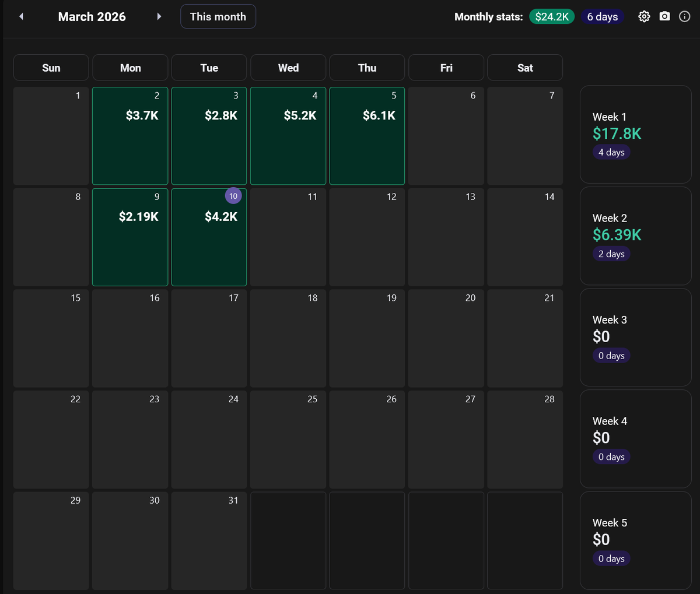
Task: Select the March 22 day cell
Action: tap(51, 440)
